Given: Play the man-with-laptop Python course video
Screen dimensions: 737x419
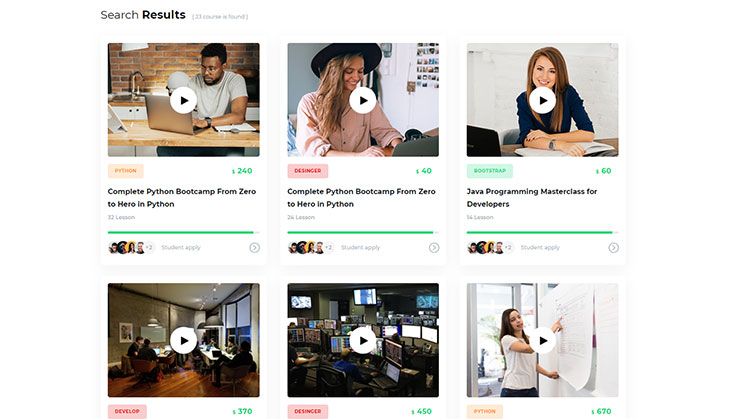Looking at the screenshot, I should [x=183, y=100].
